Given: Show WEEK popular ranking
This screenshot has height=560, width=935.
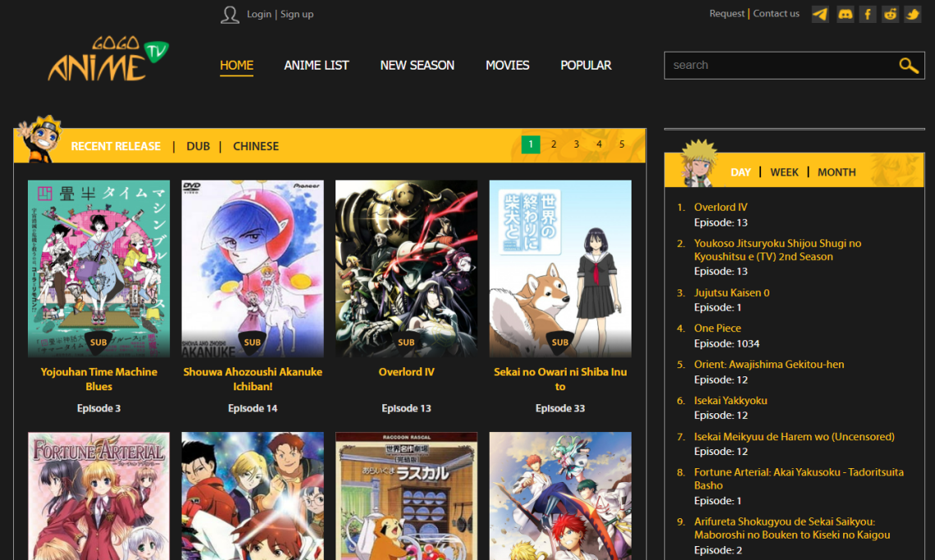Looking at the screenshot, I should click(784, 172).
